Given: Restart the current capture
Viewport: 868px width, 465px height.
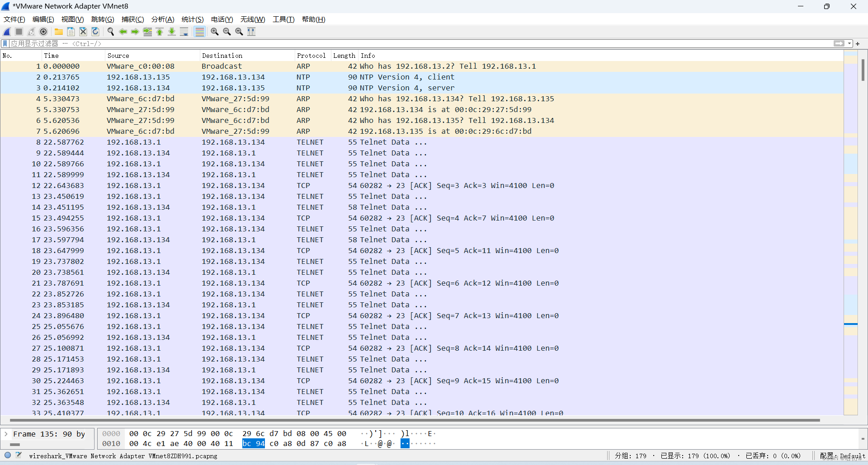Looking at the screenshot, I should coord(31,32).
